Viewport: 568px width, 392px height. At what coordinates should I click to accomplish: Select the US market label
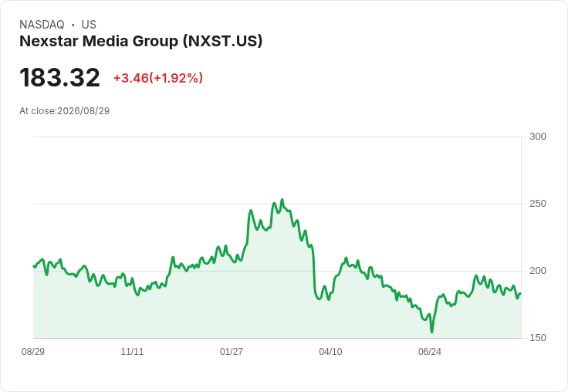pyautogui.click(x=89, y=25)
